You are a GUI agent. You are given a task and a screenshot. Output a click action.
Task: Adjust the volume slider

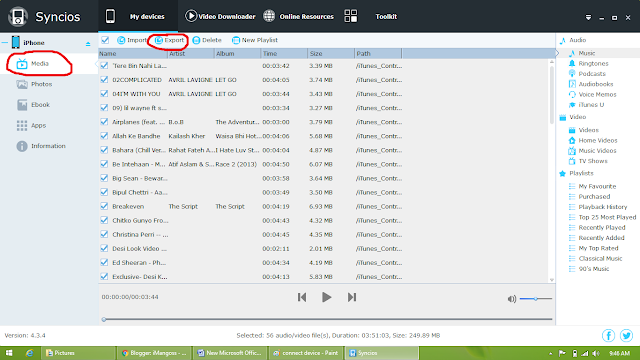[x=536, y=299]
